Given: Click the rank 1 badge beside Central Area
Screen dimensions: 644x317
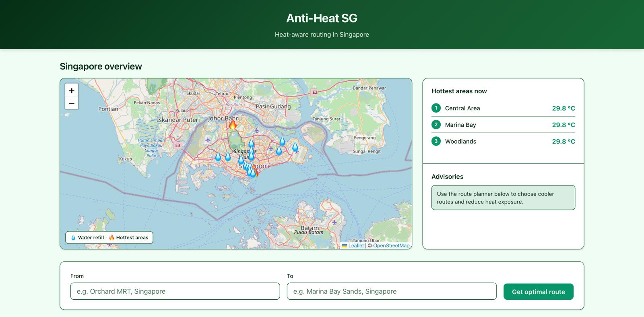Looking at the screenshot, I should 436,108.
